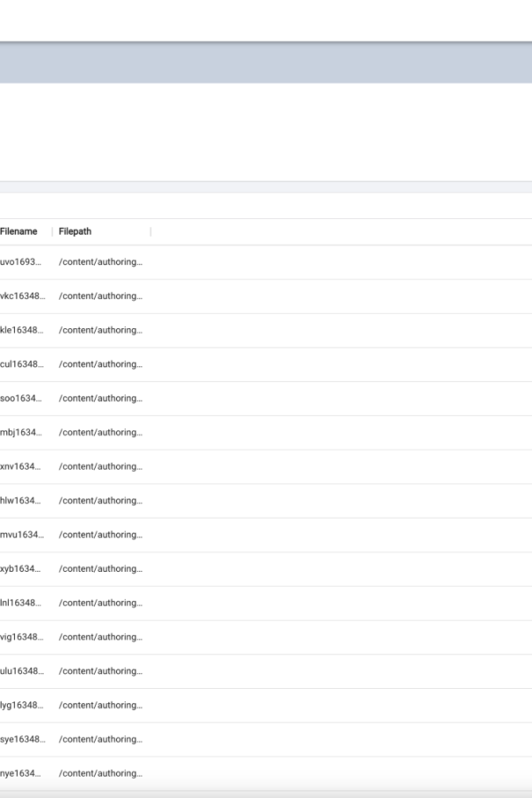Pick the mvu1634 filename cell
The height and width of the screenshot is (798, 532).
(22, 535)
